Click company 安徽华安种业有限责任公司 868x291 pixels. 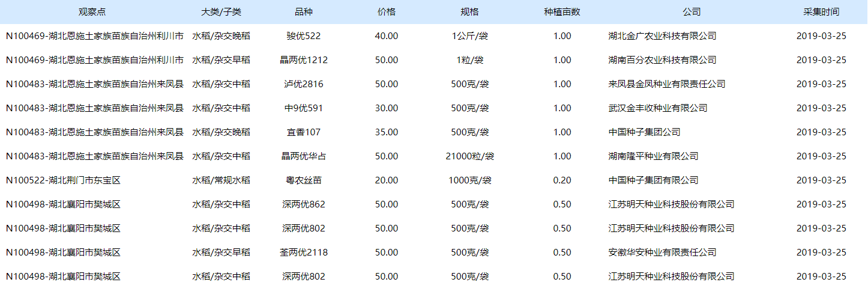(x=662, y=253)
